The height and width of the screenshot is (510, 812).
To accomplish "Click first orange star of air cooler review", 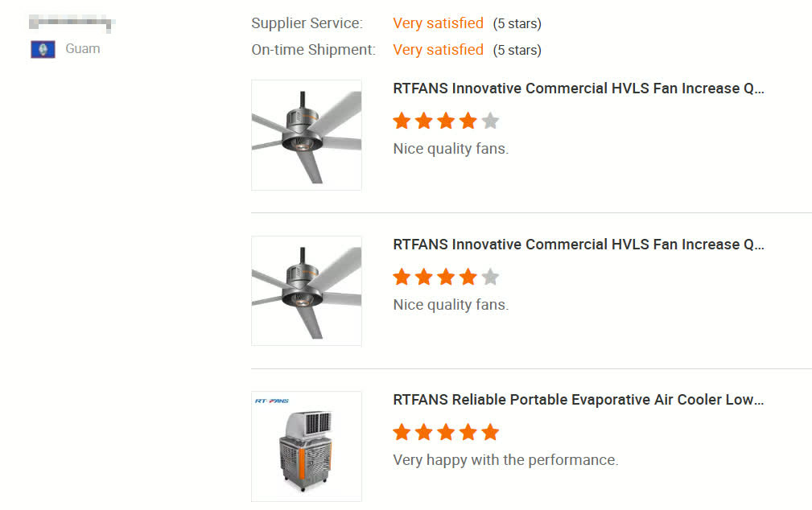I will [x=402, y=433].
